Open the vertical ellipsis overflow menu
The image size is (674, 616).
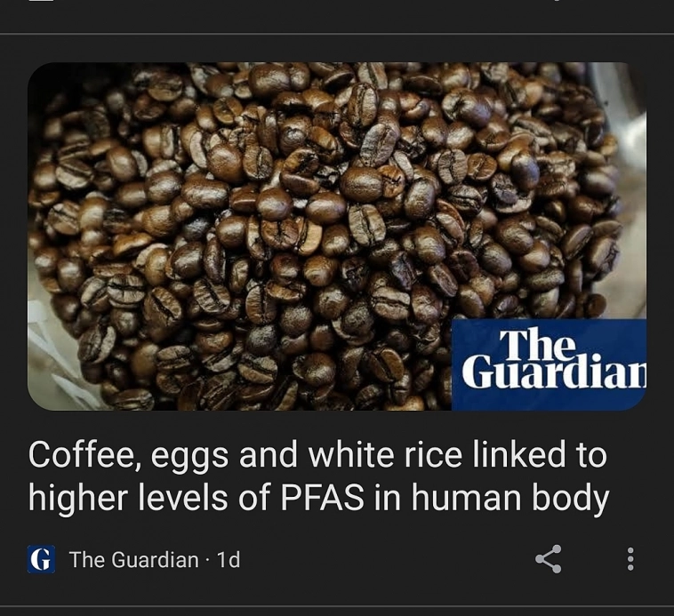(x=630, y=559)
